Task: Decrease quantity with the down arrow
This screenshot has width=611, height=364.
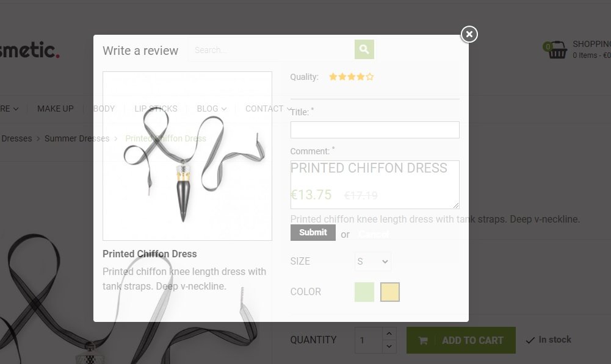Action: 389,346
